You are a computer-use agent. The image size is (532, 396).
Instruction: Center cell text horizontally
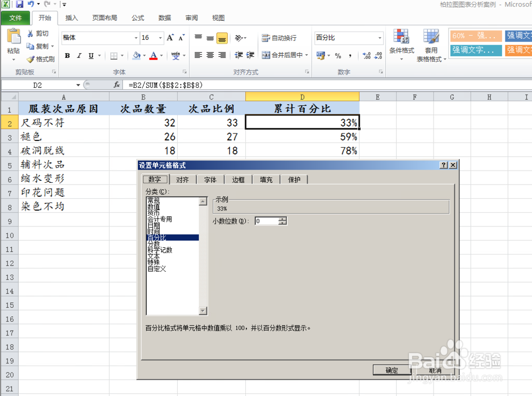pyautogui.click(x=210, y=55)
